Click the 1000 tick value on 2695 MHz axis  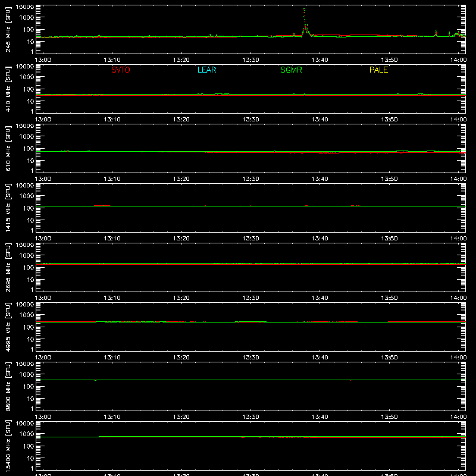click(27, 256)
